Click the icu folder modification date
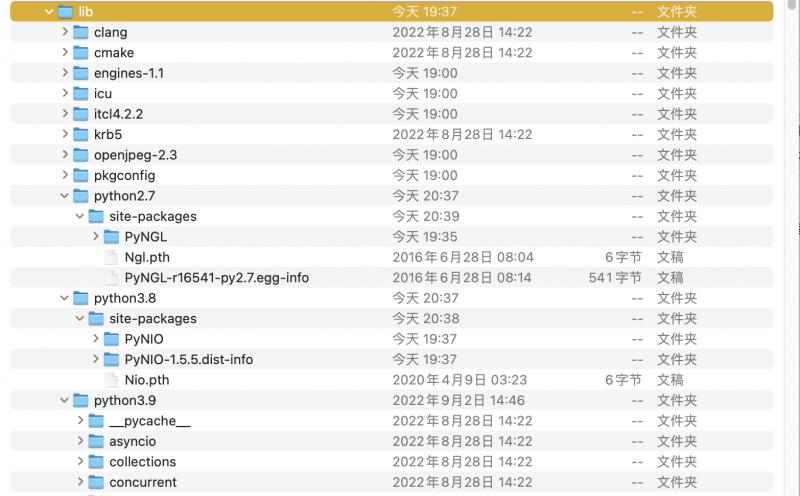Screen dimensions: 800x496 tap(424, 93)
